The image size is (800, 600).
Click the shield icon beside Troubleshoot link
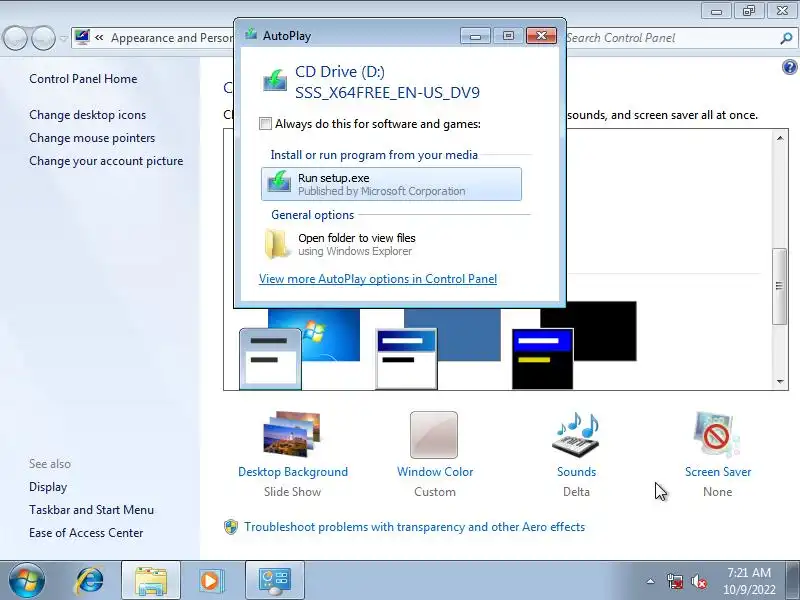231,527
